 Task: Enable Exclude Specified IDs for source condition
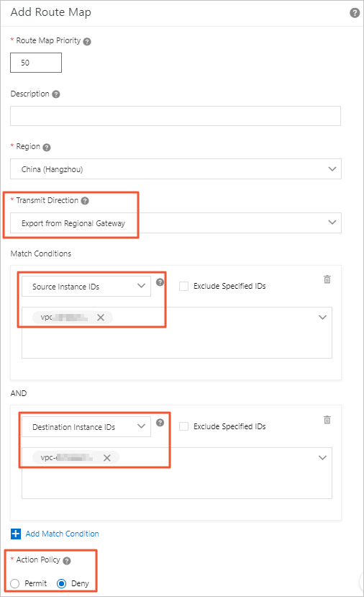click(183, 287)
